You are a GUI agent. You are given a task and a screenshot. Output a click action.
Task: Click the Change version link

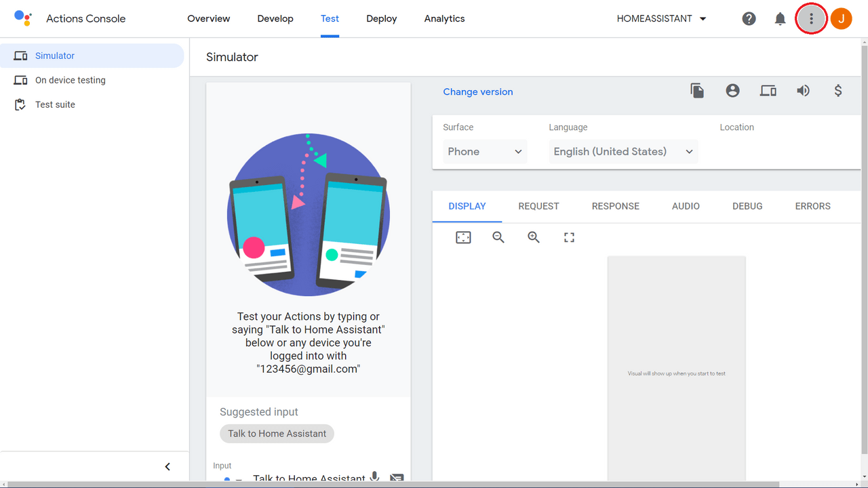tap(478, 91)
